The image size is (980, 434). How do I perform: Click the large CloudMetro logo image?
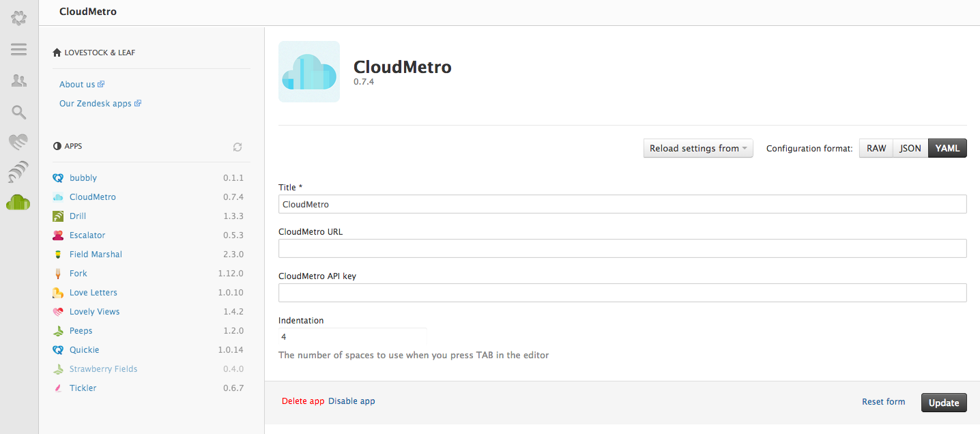click(309, 72)
